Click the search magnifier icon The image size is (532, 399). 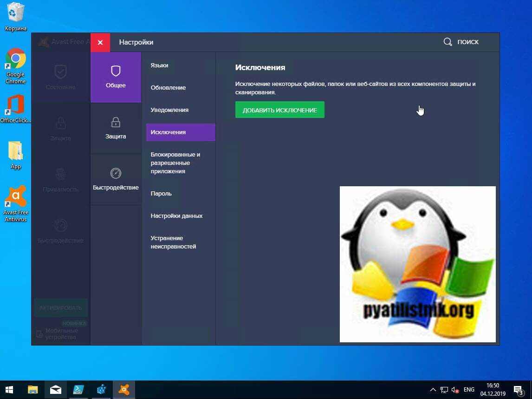tap(448, 42)
